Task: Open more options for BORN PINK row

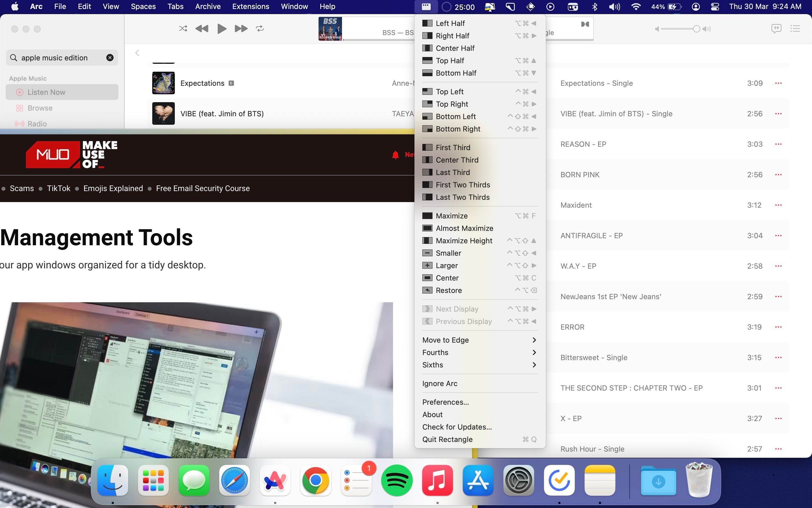Action: tap(778, 175)
